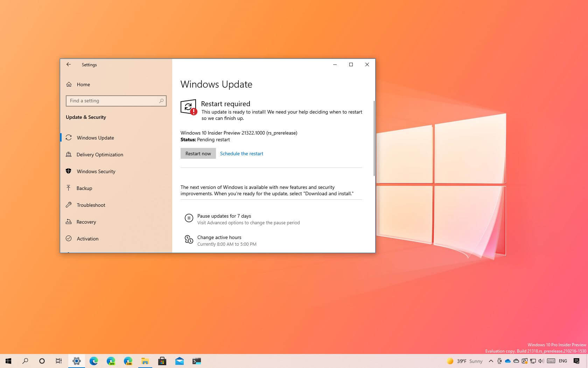This screenshot has height=368, width=588.
Task: Select Home in the Settings sidebar
Action: [x=83, y=84]
